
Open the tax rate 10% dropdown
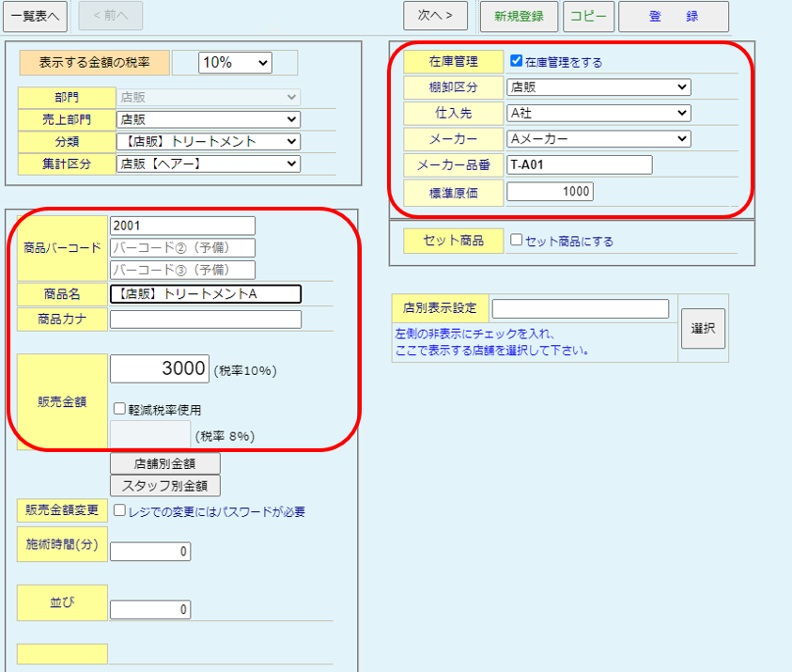click(235, 62)
